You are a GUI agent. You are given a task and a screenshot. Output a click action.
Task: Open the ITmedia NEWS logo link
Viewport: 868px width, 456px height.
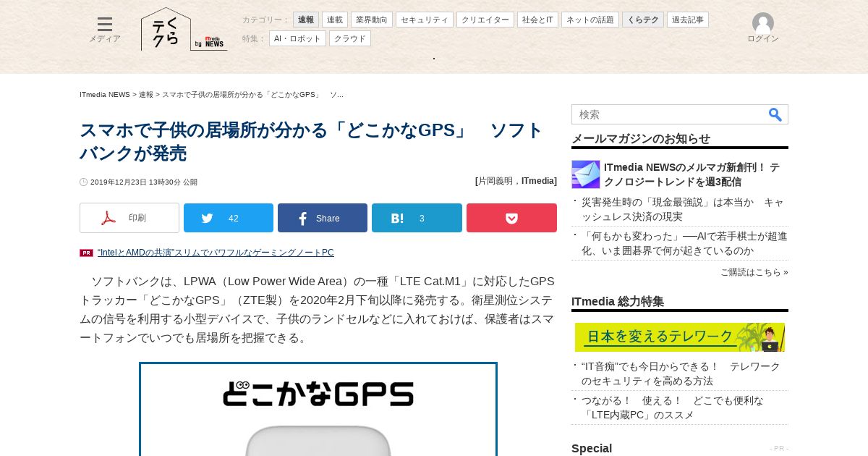[x=210, y=43]
